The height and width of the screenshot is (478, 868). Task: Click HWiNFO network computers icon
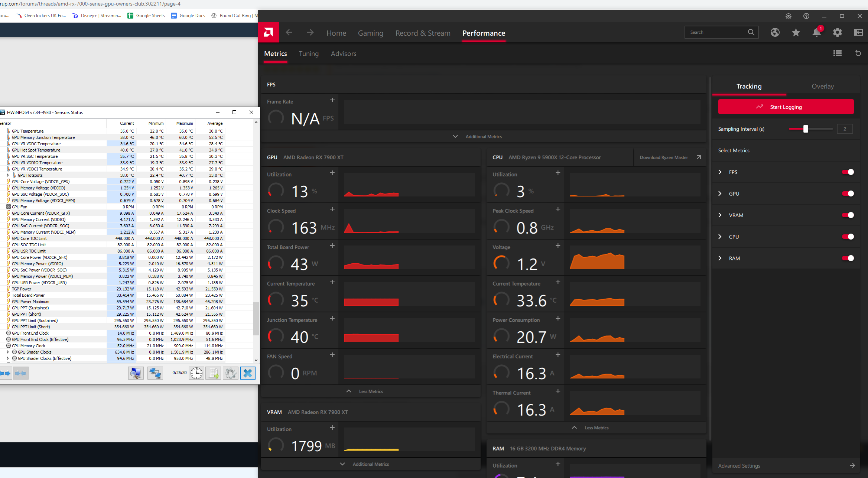155,373
